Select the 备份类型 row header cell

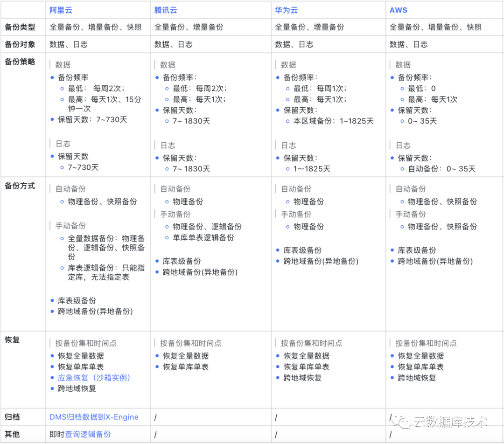coord(20,27)
